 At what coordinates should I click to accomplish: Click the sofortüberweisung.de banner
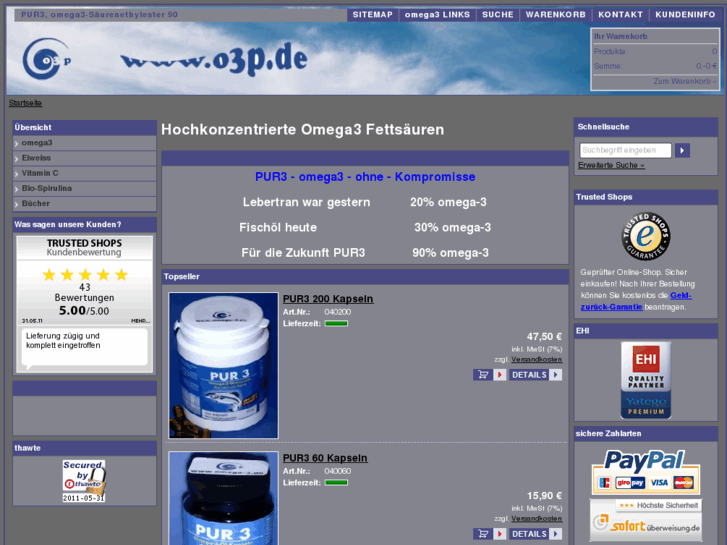[x=645, y=520]
